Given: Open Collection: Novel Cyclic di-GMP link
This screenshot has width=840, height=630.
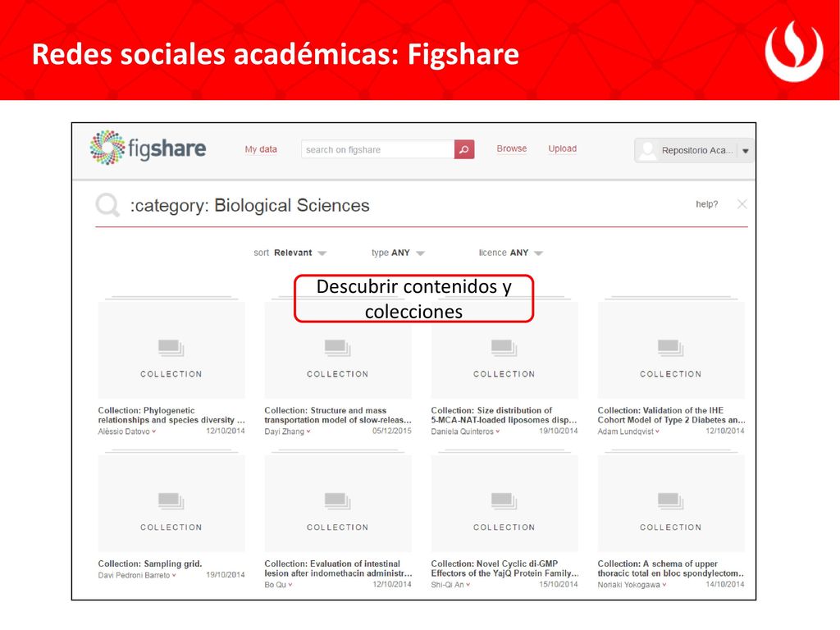Looking at the screenshot, I should [x=504, y=568].
